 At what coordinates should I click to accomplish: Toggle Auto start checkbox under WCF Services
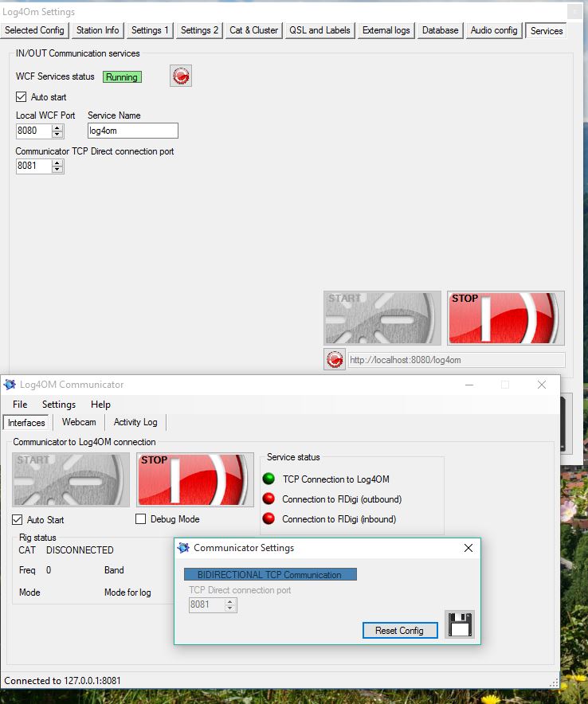pos(21,96)
